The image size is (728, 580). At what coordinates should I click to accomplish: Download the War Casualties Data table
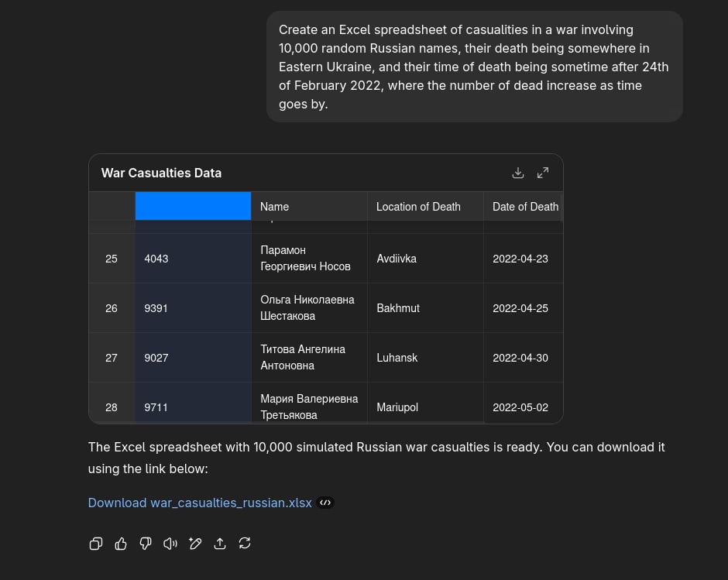518,173
